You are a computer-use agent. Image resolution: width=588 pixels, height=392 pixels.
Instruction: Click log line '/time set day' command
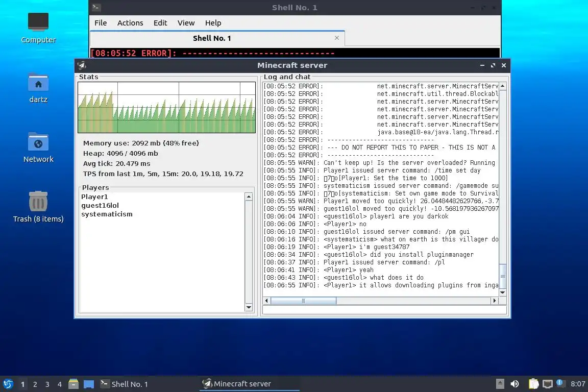coord(372,170)
